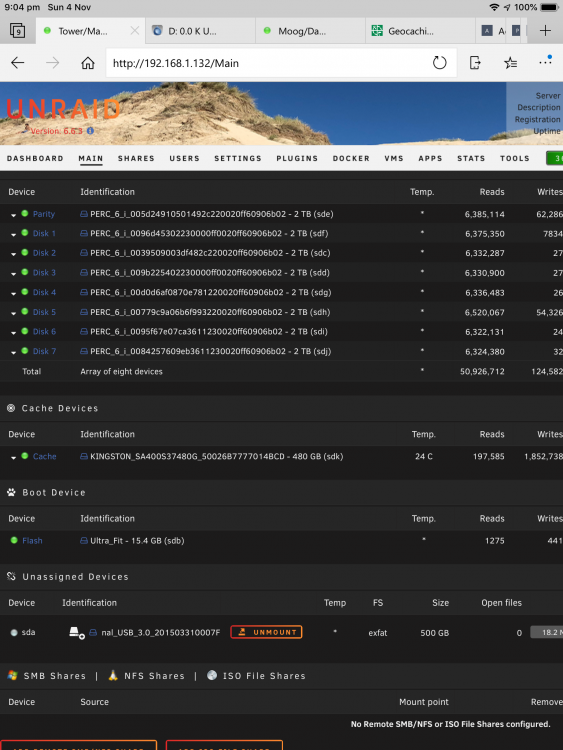This screenshot has height=750, width=563.
Task: Select the 'Array of eight devices' text
Action: click(x=121, y=371)
